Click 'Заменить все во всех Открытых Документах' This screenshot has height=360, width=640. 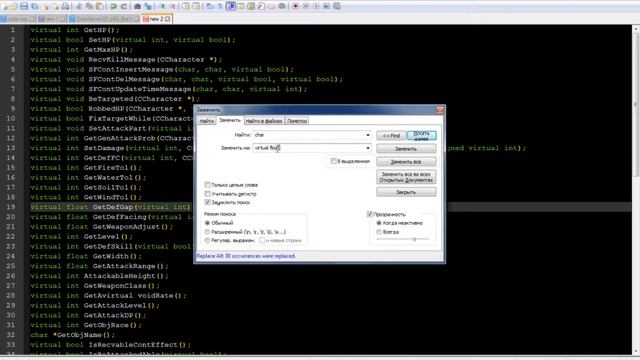(406, 177)
